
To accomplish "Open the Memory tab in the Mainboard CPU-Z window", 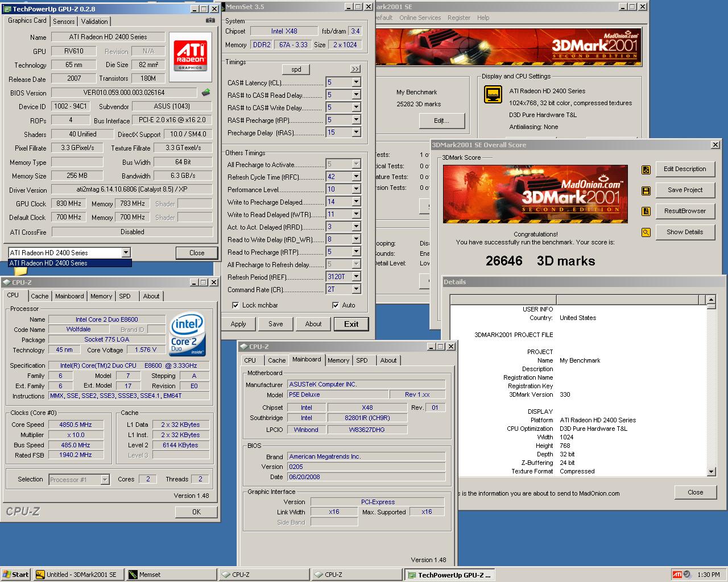I will (338, 360).
